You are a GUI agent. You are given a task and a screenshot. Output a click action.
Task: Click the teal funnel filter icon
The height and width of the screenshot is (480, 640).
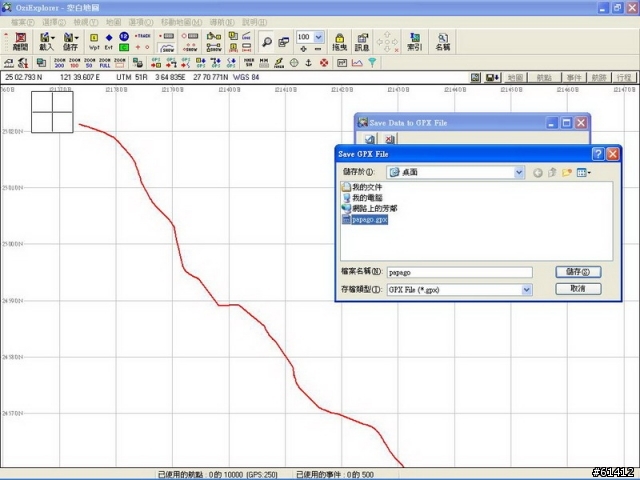pos(372,63)
